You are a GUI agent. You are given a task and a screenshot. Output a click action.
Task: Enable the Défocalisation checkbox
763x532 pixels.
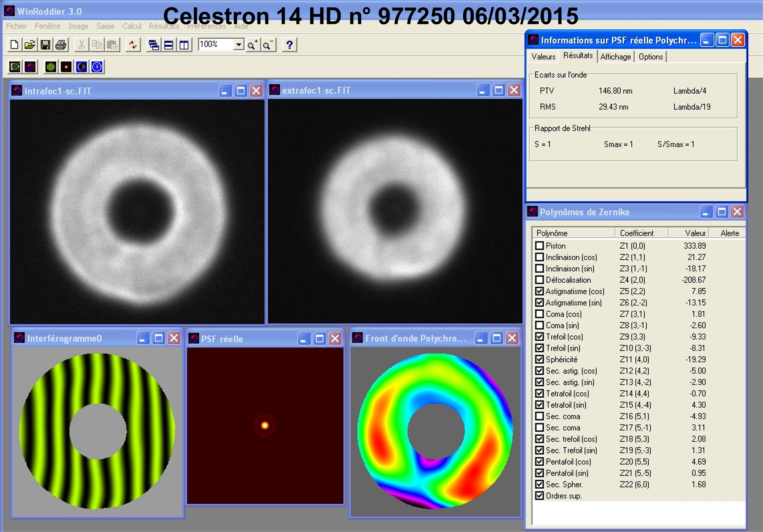[x=539, y=280]
